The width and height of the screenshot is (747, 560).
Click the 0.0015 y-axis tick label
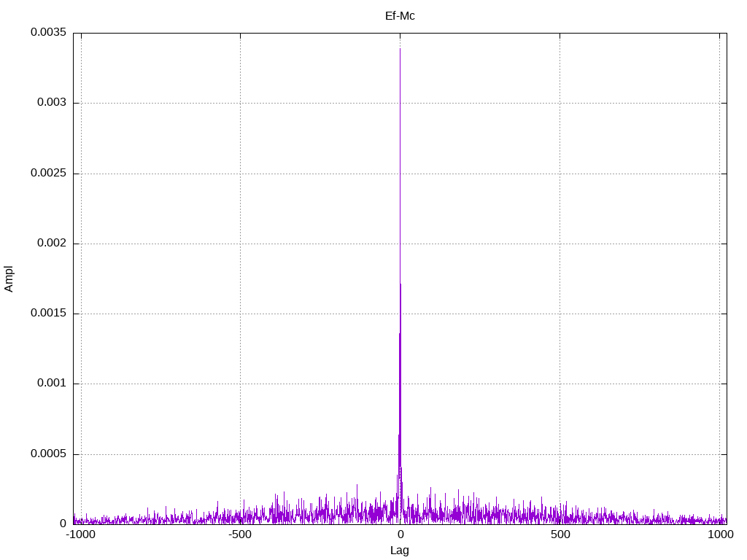pyautogui.click(x=49, y=314)
